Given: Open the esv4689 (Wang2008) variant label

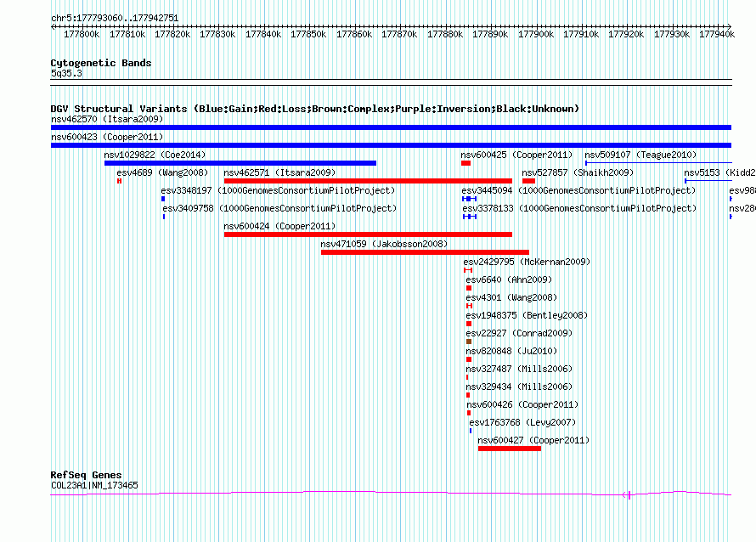Looking at the screenshot, I should pos(162,172).
